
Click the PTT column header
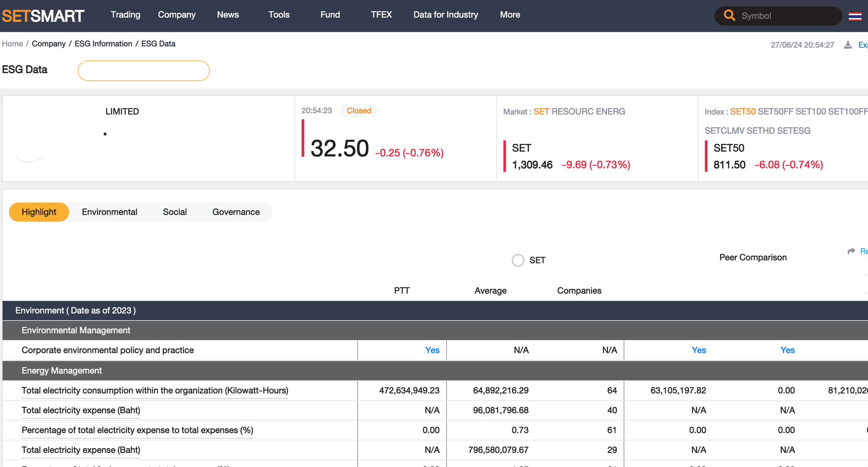click(x=402, y=291)
